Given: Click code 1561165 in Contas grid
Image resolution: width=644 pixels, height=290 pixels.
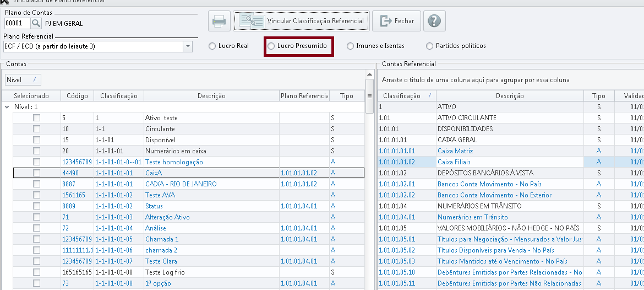Looking at the screenshot, I should tap(74, 195).
